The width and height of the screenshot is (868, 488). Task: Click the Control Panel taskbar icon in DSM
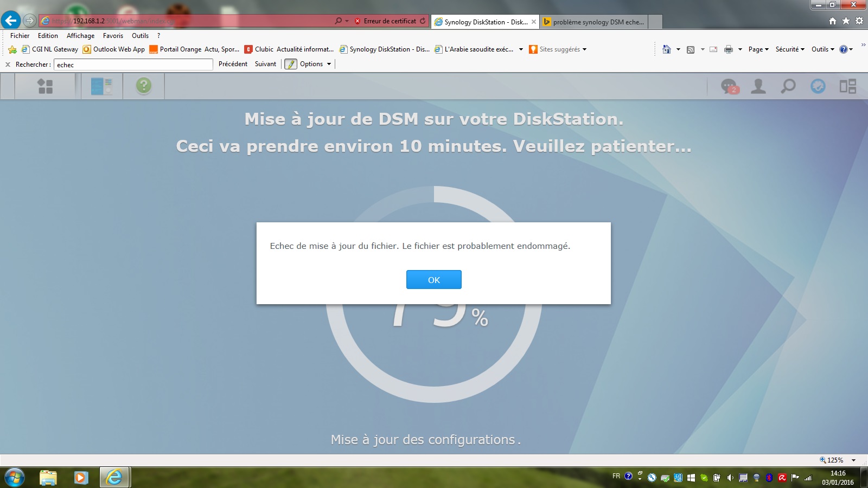101,86
